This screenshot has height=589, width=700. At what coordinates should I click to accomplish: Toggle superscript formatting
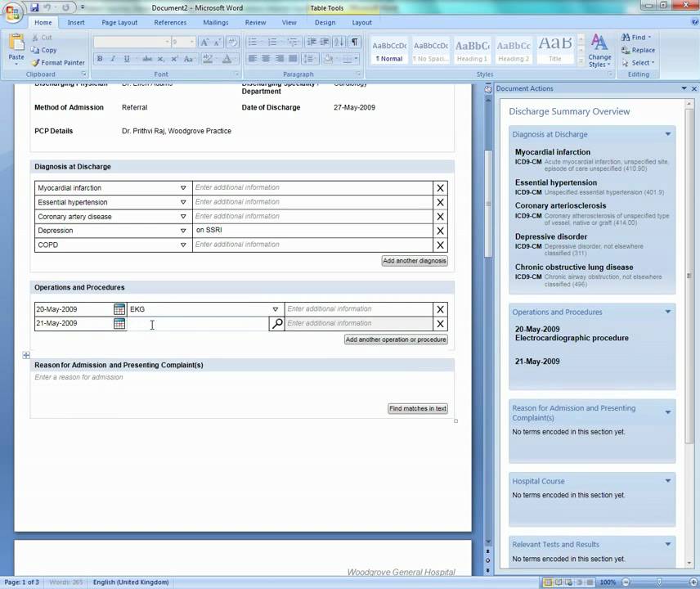tap(174, 59)
